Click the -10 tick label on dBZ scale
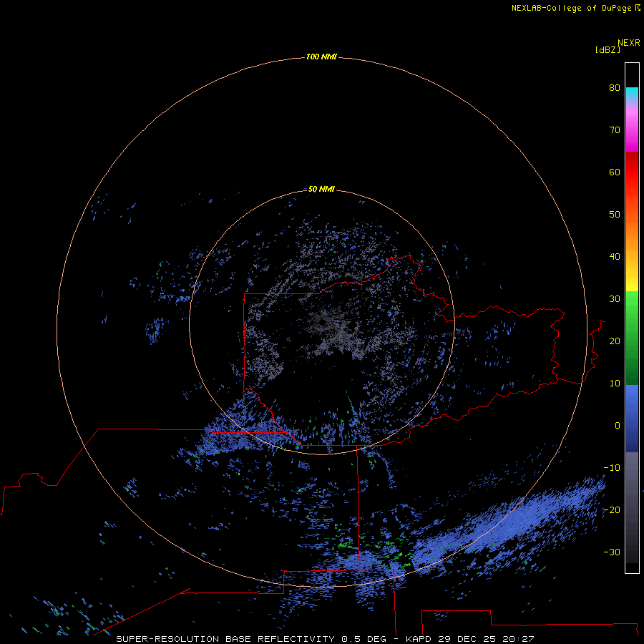 point(612,468)
